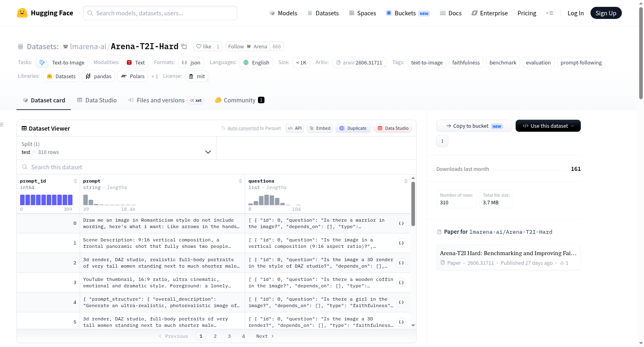Click the Embed button

point(320,128)
